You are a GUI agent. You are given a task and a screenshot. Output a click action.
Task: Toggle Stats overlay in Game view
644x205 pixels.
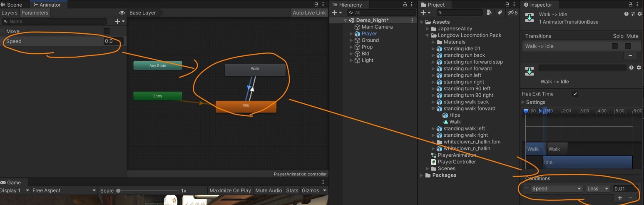tap(292, 190)
